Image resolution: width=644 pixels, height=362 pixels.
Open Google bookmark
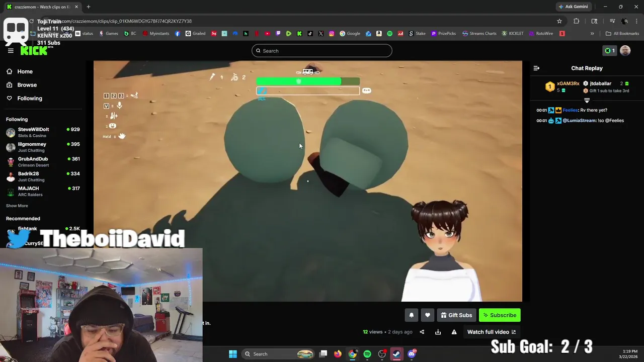[x=350, y=34]
